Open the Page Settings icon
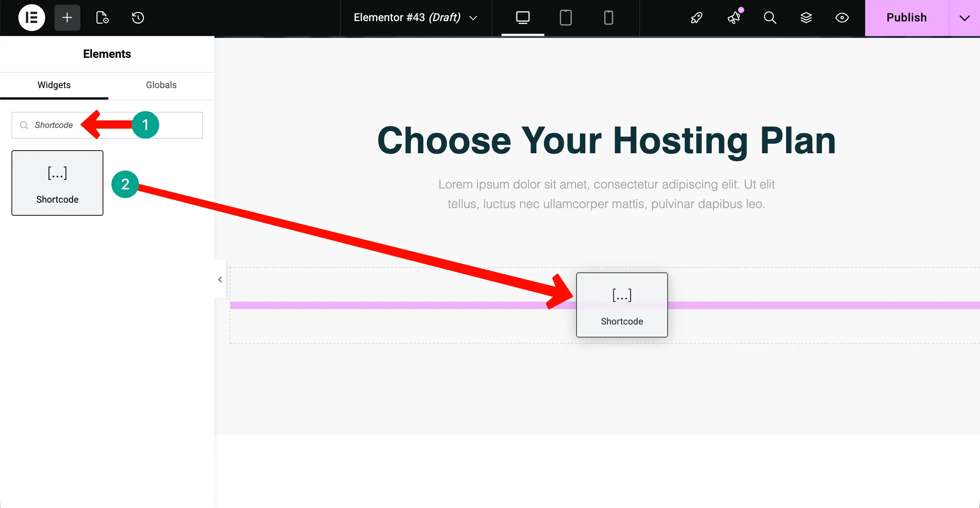Screen dimensions: 980x508 coord(101,18)
